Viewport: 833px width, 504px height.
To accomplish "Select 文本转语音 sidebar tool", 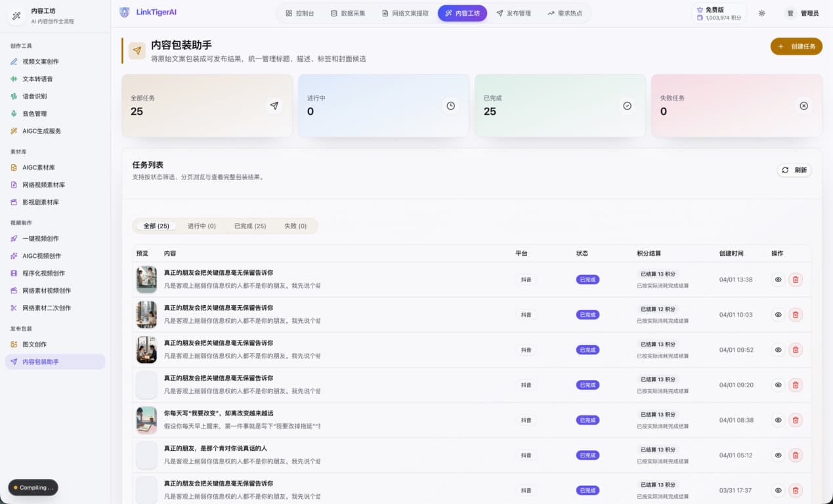I will click(x=37, y=79).
